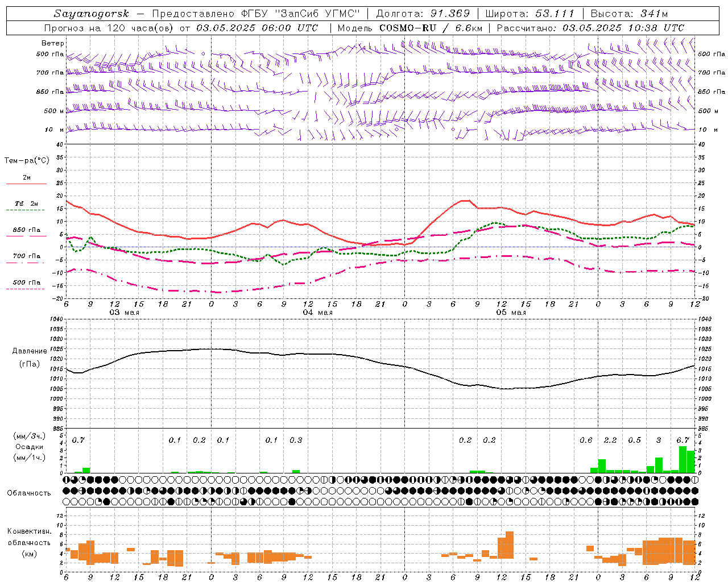This screenshot has width=728, height=582.
Task: Click the '500 м' wind level label on the left
Action: 54,111
